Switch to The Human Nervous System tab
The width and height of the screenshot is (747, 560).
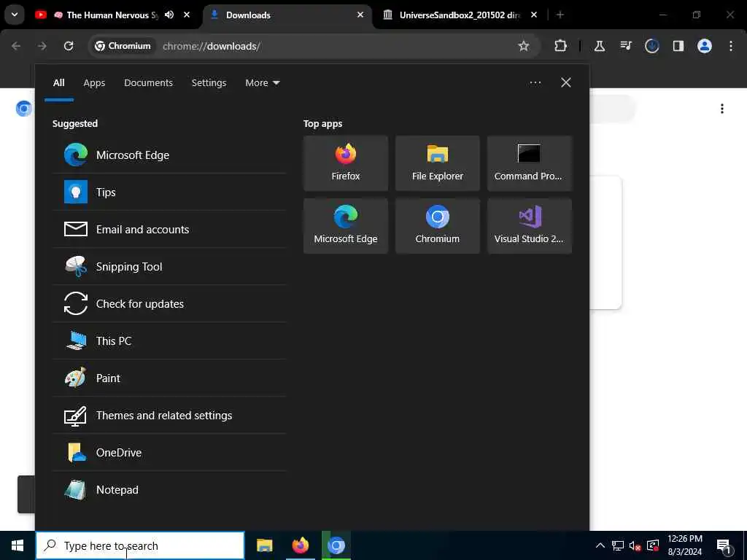tap(112, 15)
